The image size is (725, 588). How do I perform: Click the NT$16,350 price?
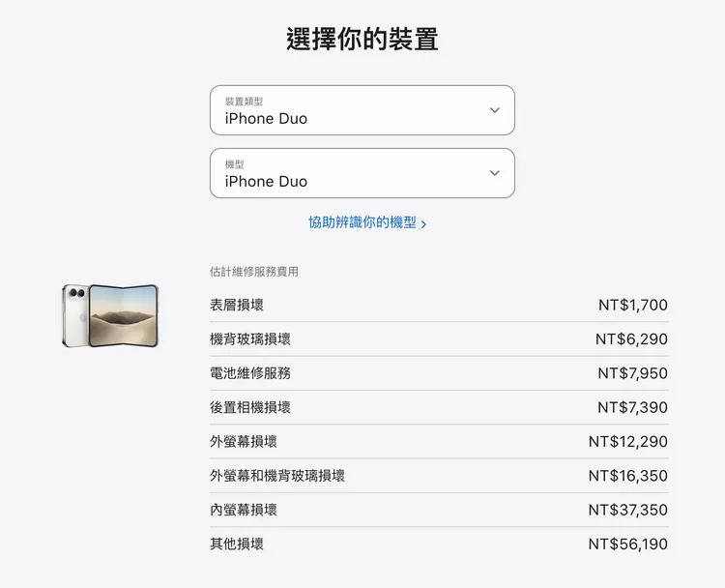pyautogui.click(x=628, y=476)
